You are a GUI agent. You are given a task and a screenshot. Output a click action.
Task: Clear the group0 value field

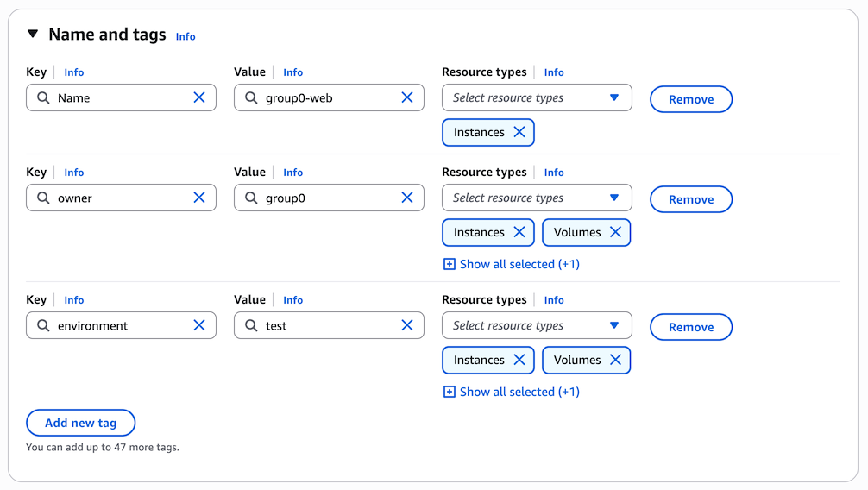pyautogui.click(x=407, y=198)
